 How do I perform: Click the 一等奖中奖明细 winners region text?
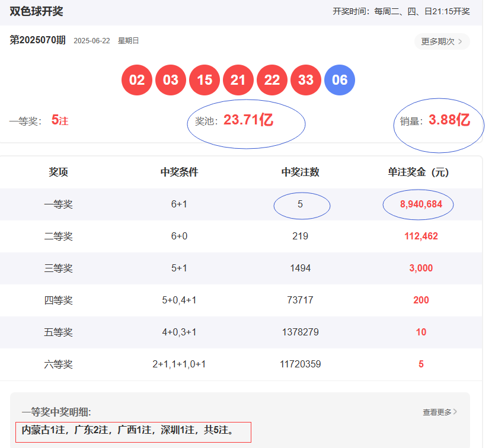point(128,430)
